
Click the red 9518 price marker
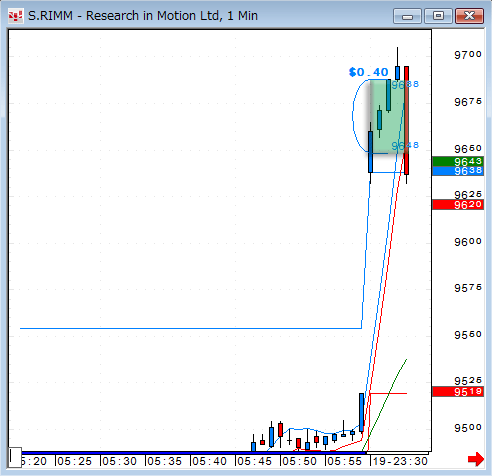pos(458,392)
